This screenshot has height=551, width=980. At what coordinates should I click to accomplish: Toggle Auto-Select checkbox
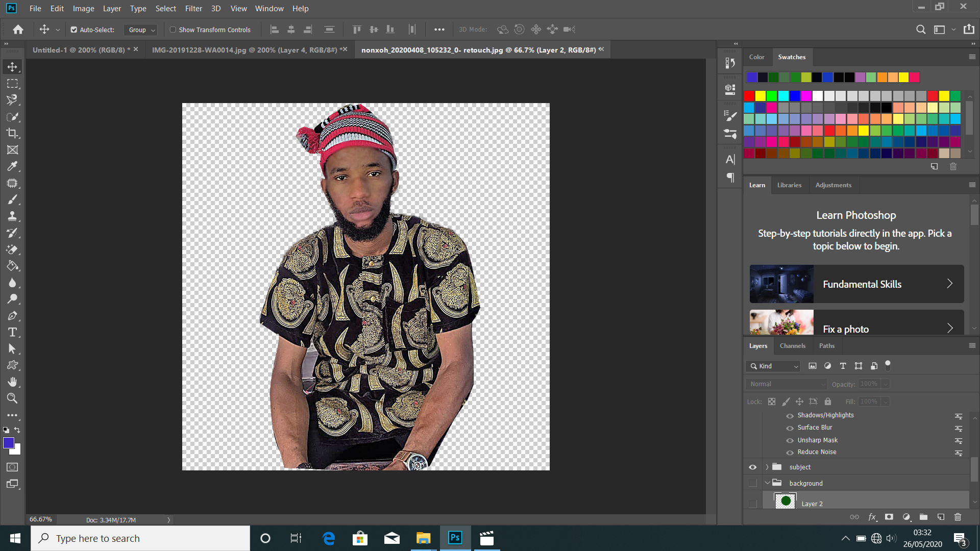(74, 30)
